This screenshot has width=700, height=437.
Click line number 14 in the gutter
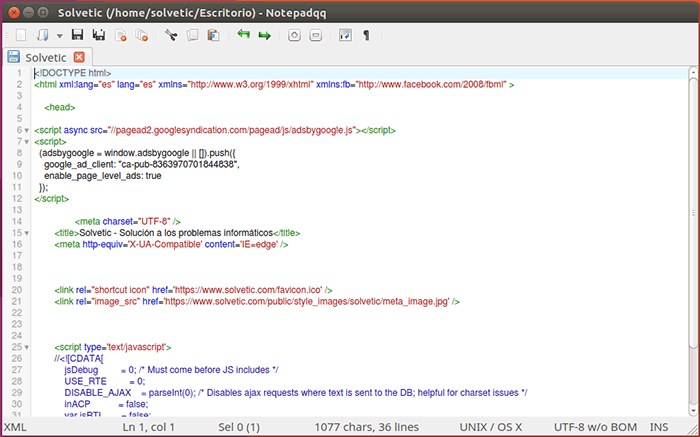click(x=17, y=221)
